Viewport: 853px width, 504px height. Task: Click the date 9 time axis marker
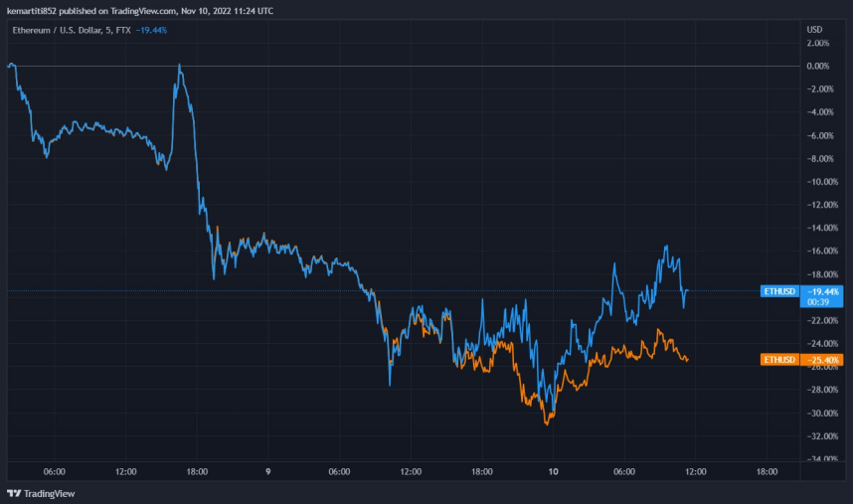pyautogui.click(x=267, y=471)
